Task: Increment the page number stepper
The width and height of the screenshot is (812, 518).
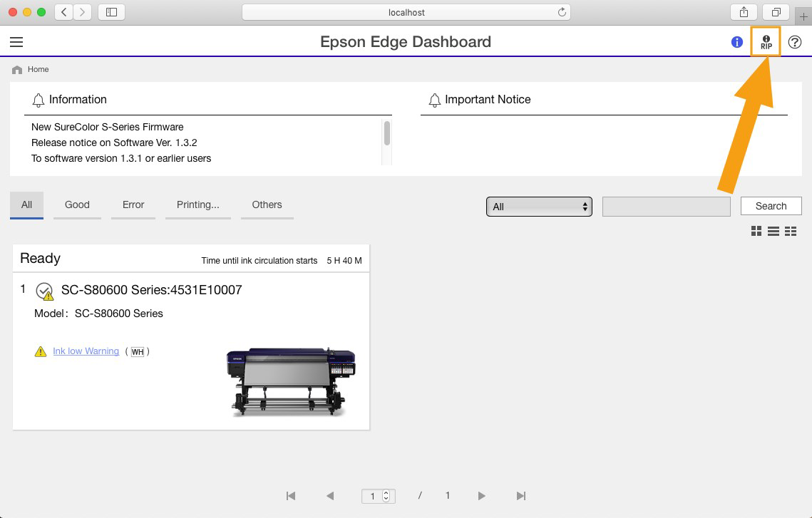Action: [384, 492]
